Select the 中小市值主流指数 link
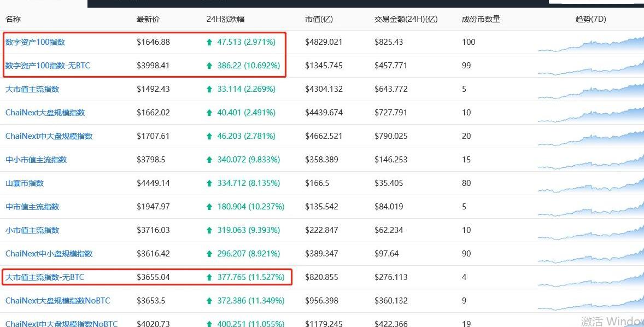Screen dimensions: 644x327 point(36,160)
